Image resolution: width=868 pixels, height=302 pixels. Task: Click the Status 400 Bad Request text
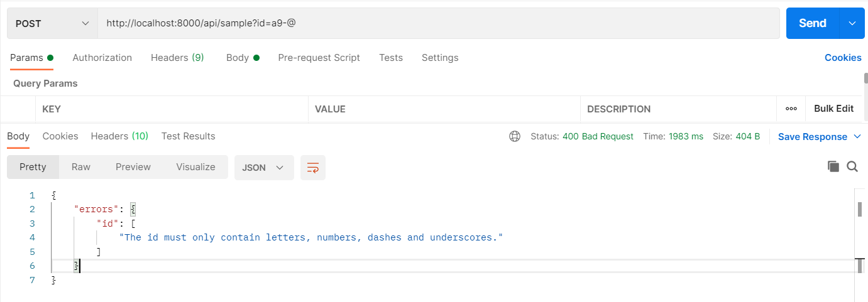[x=582, y=136]
